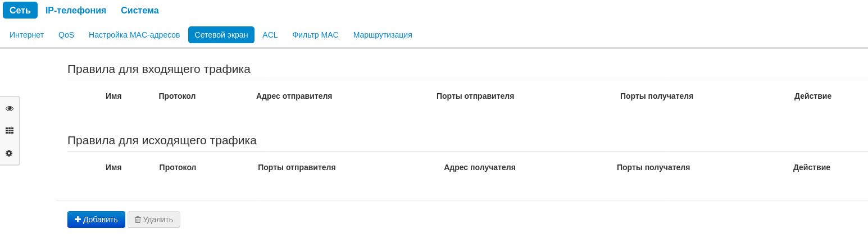Open the Интернет sub-tab
Viewport: 868px width, 247px height.
point(26,35)
